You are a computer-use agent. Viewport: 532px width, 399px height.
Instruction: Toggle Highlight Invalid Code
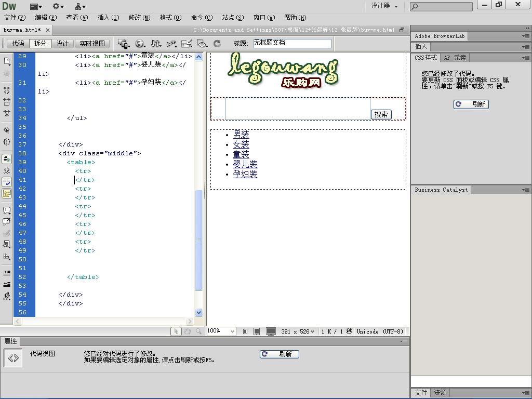click(7, 170)
